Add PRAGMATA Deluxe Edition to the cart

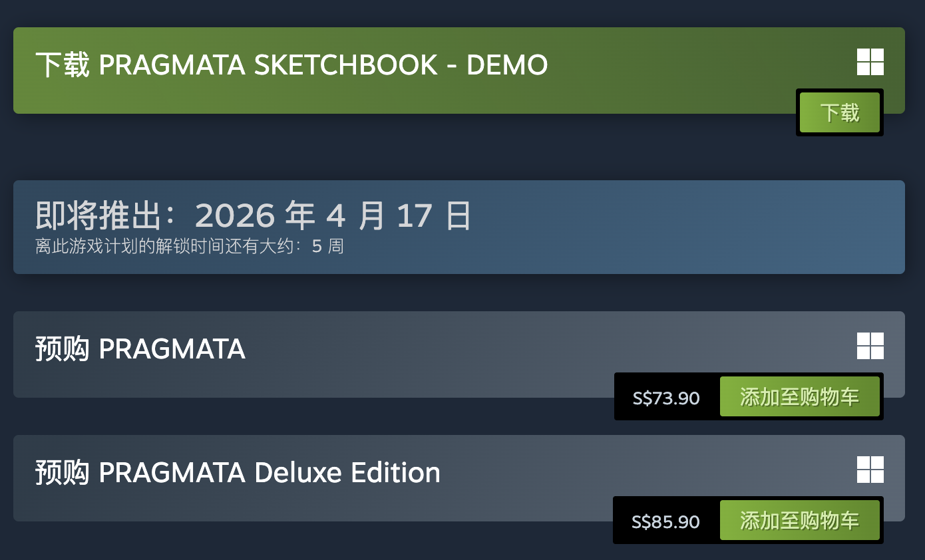(x=799, y=521)
